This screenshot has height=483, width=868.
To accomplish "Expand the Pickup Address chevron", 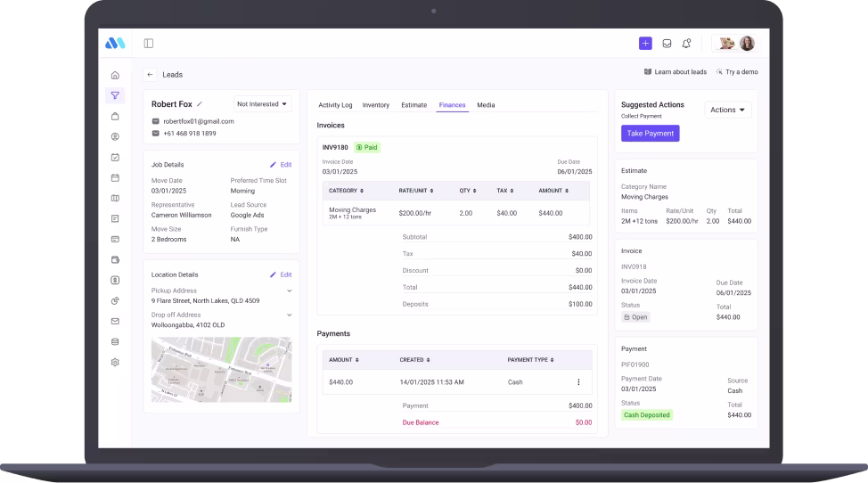I will 289,291.
